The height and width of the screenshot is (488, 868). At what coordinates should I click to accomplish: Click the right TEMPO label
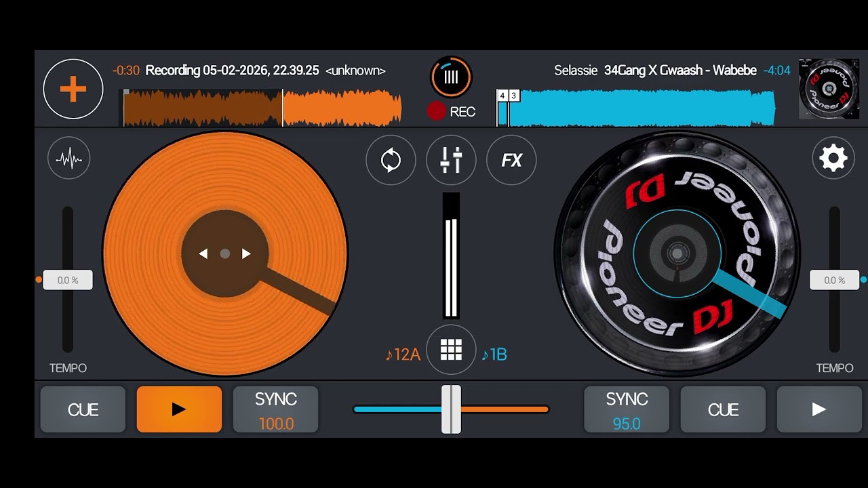(835, 368)
